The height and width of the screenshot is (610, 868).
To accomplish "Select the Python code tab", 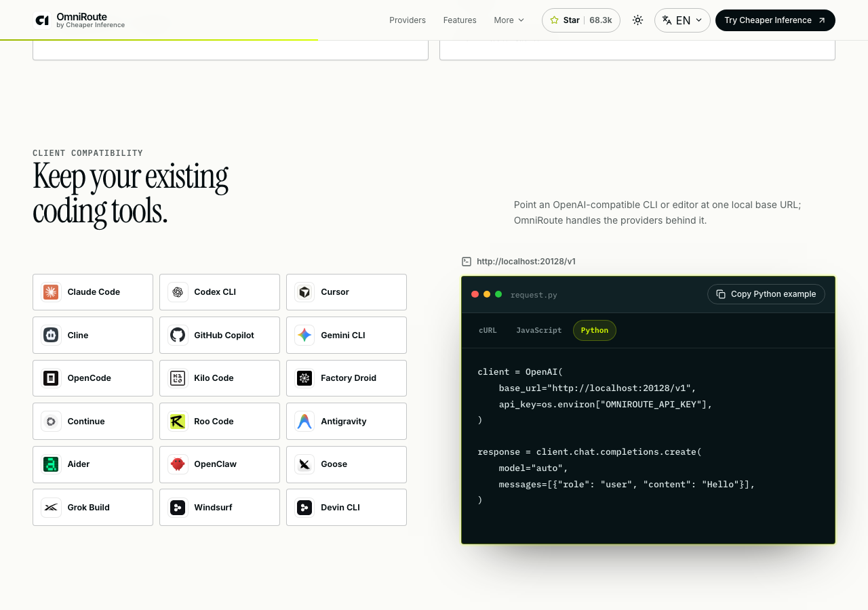I will [595, 331].
